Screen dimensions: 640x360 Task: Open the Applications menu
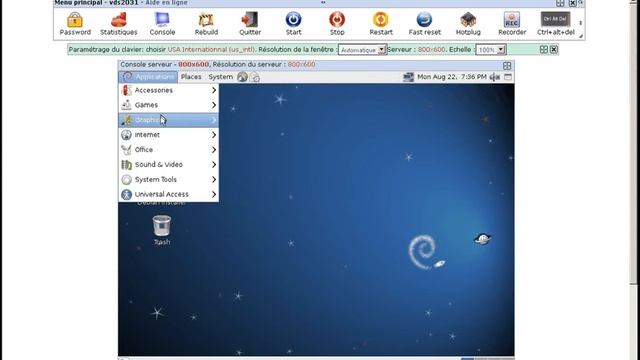(x=148, y=77)
